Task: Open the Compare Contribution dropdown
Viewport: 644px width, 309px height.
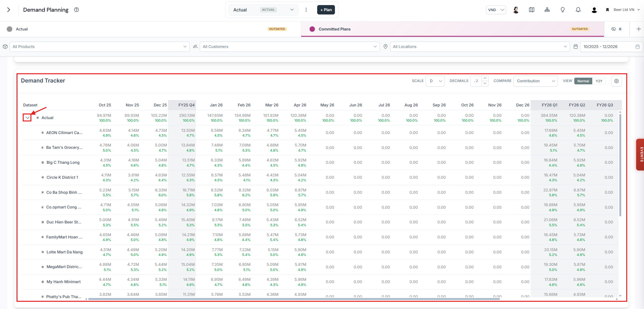Action: coord(535,81)
